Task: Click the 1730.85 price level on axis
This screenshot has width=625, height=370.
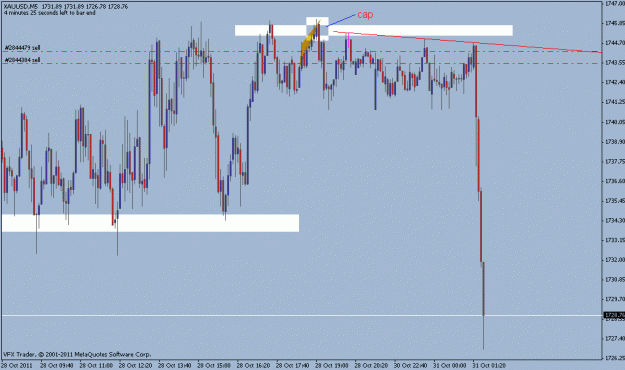Action: click(614, 279)
